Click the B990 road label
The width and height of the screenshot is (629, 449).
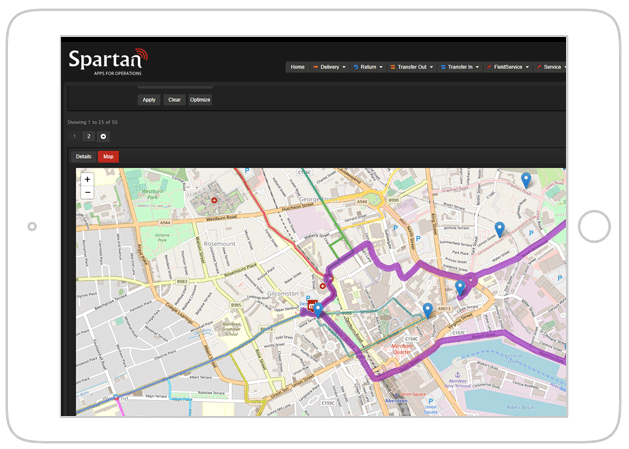coord(394,200)
